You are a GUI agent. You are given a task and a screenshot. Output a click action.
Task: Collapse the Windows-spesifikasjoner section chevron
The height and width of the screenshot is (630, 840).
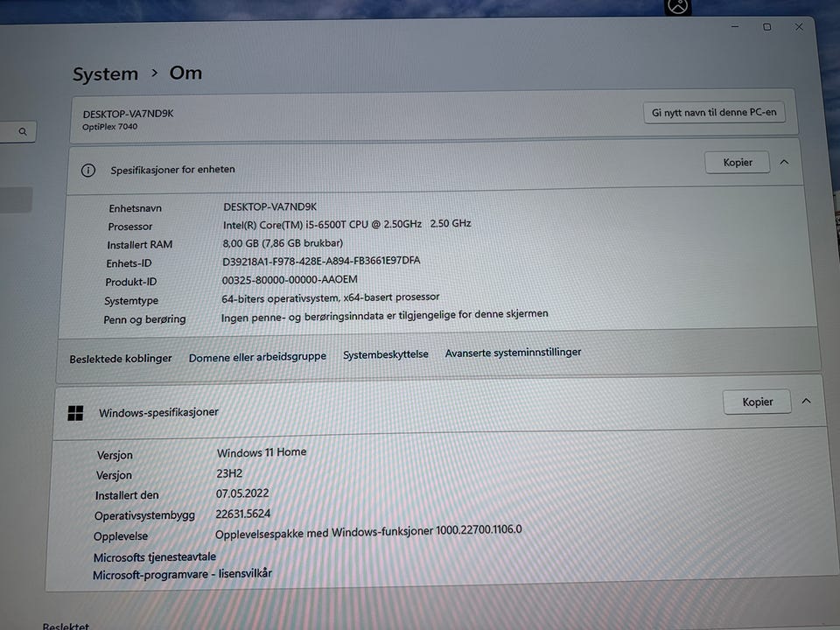click(806, 401)
